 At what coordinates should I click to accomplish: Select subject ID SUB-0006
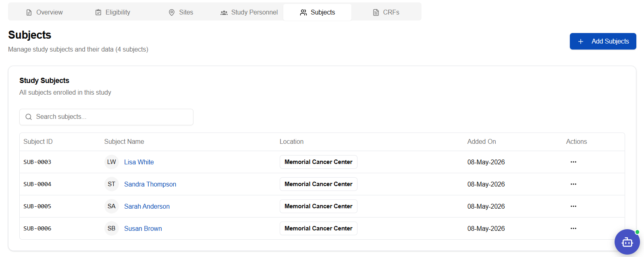(37, 228)
